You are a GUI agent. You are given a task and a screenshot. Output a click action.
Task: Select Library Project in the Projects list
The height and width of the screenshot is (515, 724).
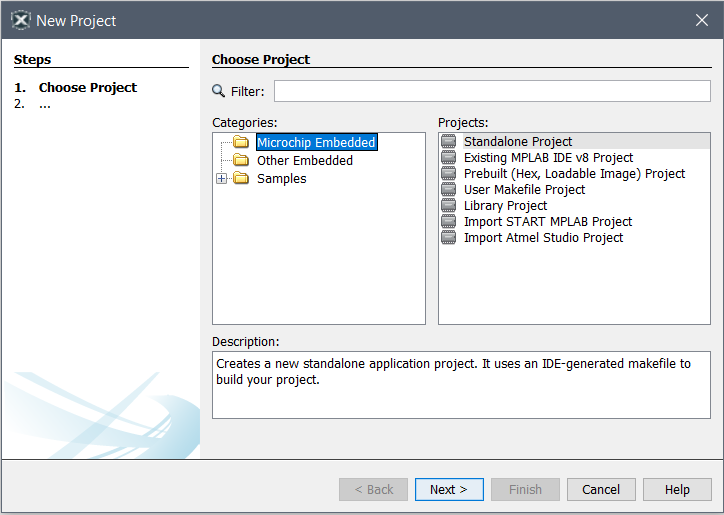click(x=505, y=206)
